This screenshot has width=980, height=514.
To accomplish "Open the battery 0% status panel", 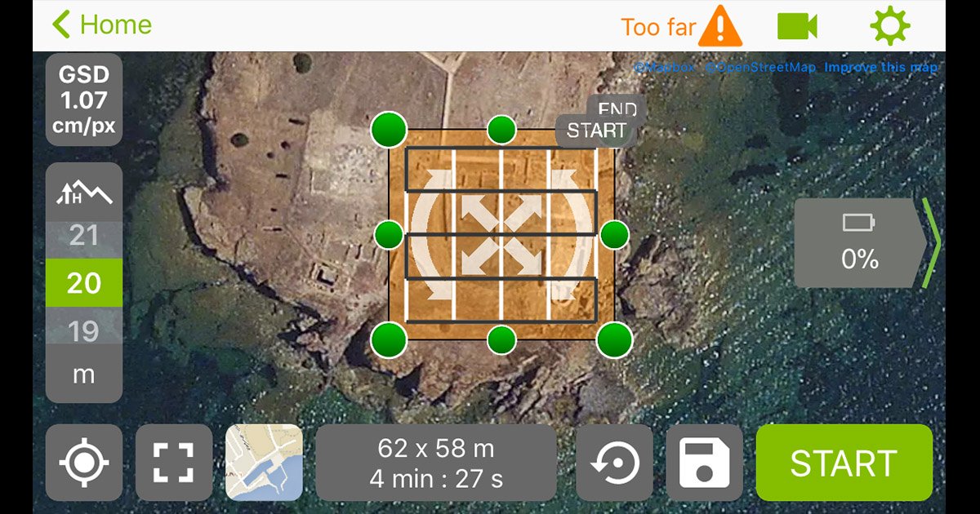I will (x=861, y=243).
